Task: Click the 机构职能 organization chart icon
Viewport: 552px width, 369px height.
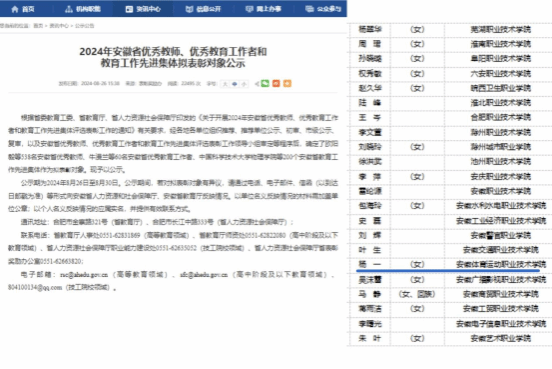Action: click(69, 9)
